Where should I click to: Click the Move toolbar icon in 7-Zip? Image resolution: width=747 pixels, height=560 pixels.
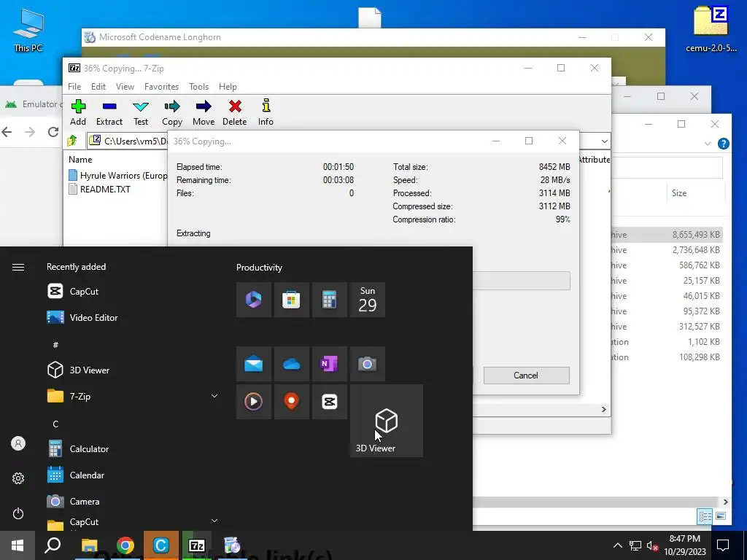204,112
